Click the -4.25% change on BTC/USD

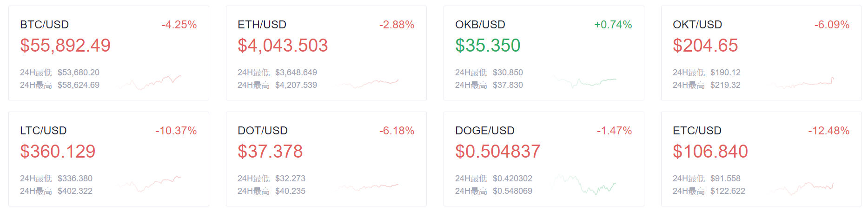point(179,25)
